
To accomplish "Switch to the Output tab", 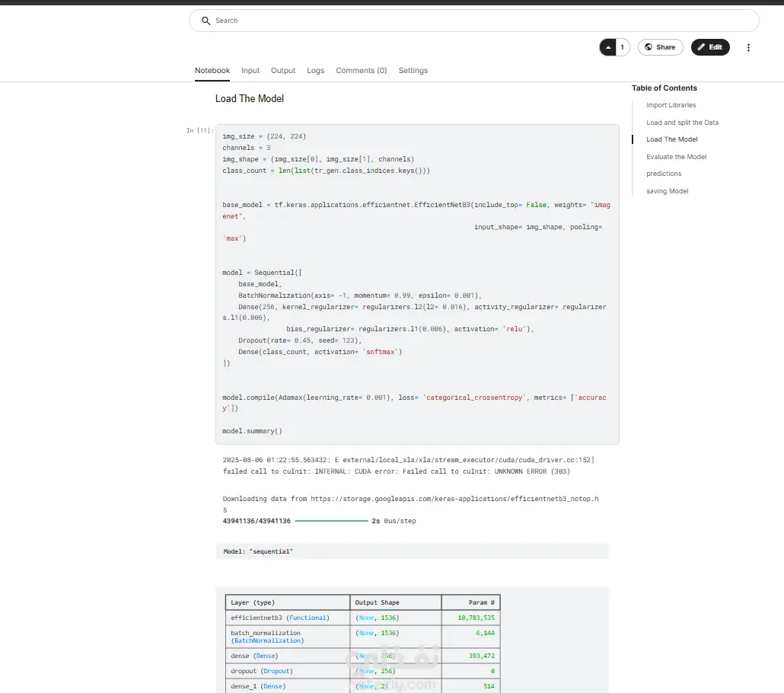I will [x=283, y=71].
